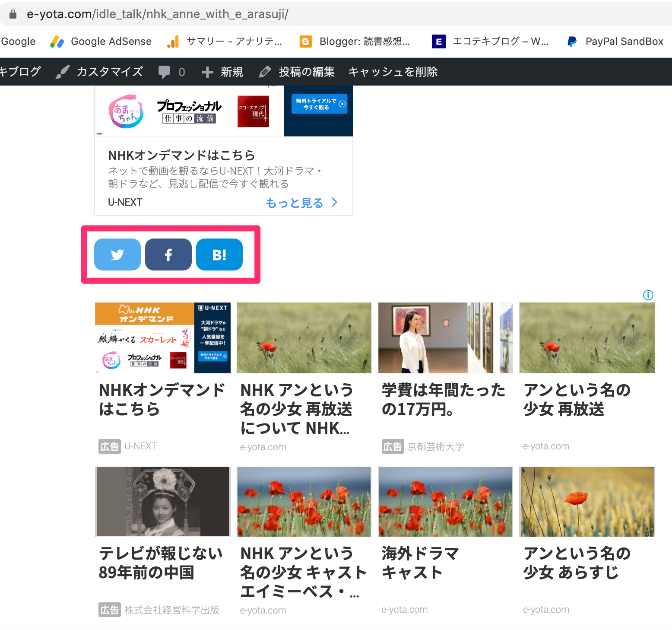Click the U-NEXT advertiser name beside もっと見る
672x630 pixels.
click(x=125, y=202)
